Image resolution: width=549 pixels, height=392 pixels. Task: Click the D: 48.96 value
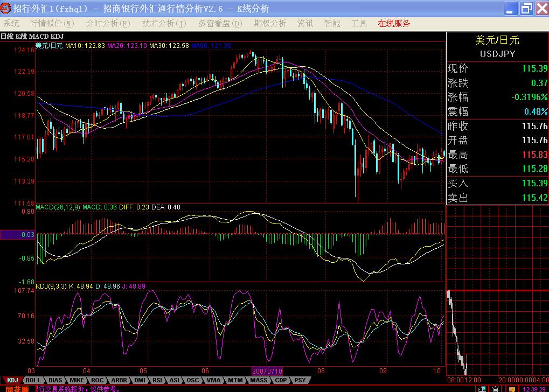click(x=108, y=286)
